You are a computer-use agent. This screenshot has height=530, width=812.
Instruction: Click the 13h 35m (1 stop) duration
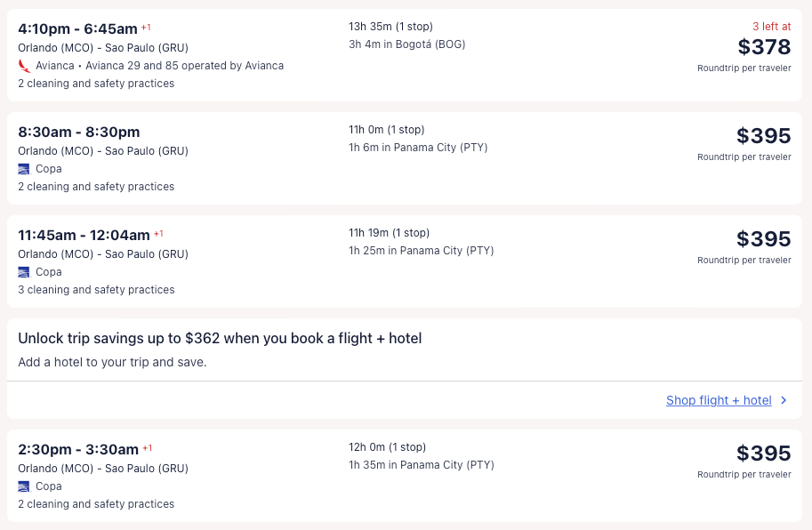[390, 27]
